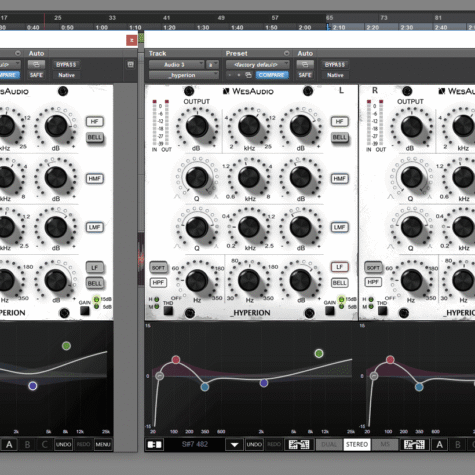This screenshot has width=475, height=475.
Task: Click the L channel OUTPUT knob
Action: (x=197, y=126)
